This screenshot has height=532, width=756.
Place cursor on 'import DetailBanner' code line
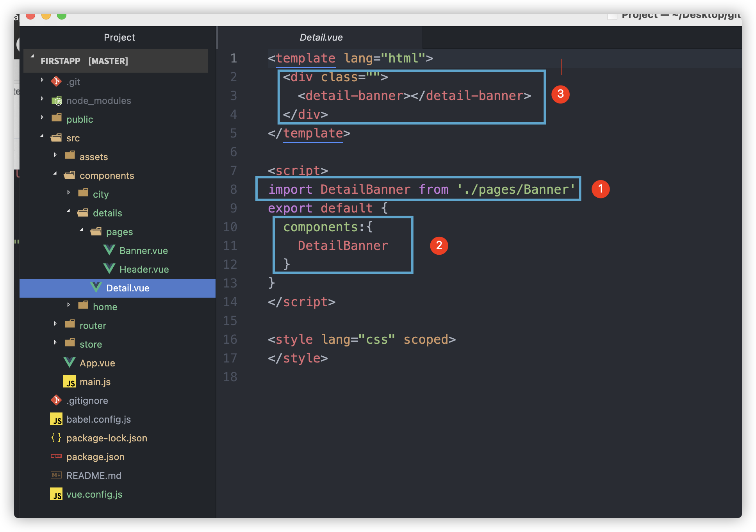421,189
